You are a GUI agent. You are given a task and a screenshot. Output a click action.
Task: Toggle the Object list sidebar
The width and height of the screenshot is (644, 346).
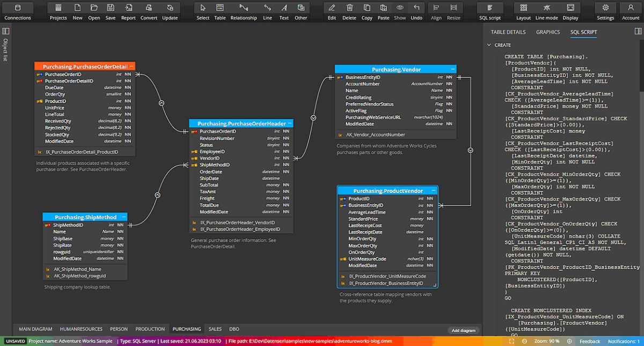click(x=6, y=32)
